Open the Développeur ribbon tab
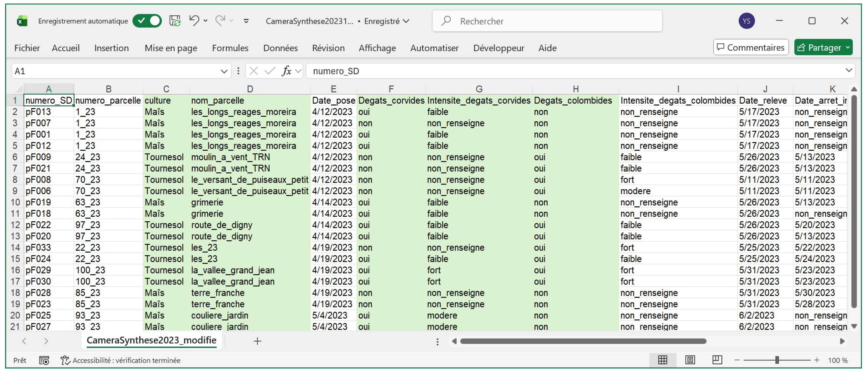The height and width of the screenshot is (374, 868). [499, 48]
